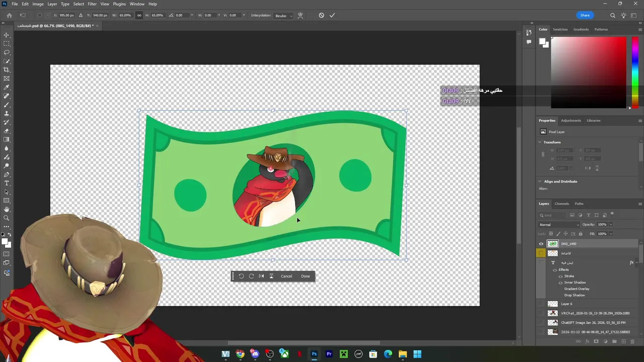Screen dimensions: 644x362
Task: Toggle the reference point checkbox
Action: (x=40, y=15)
